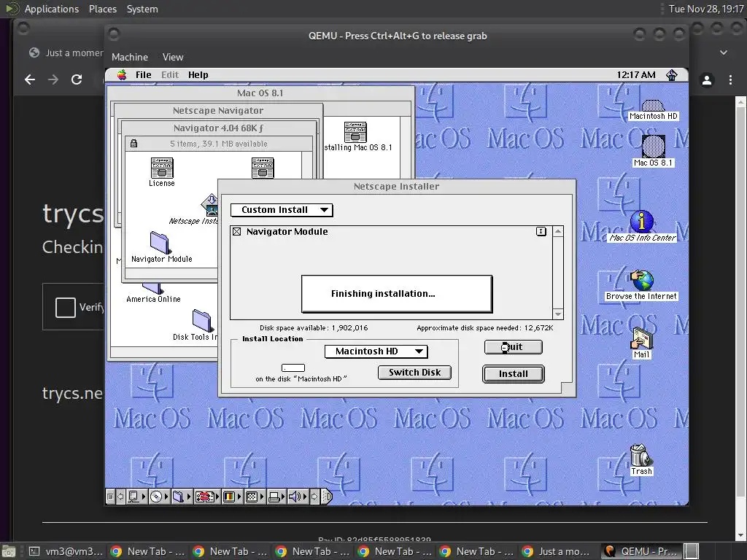Click the browser tab search chevron

pyautogui.click(x=723, y=52)
